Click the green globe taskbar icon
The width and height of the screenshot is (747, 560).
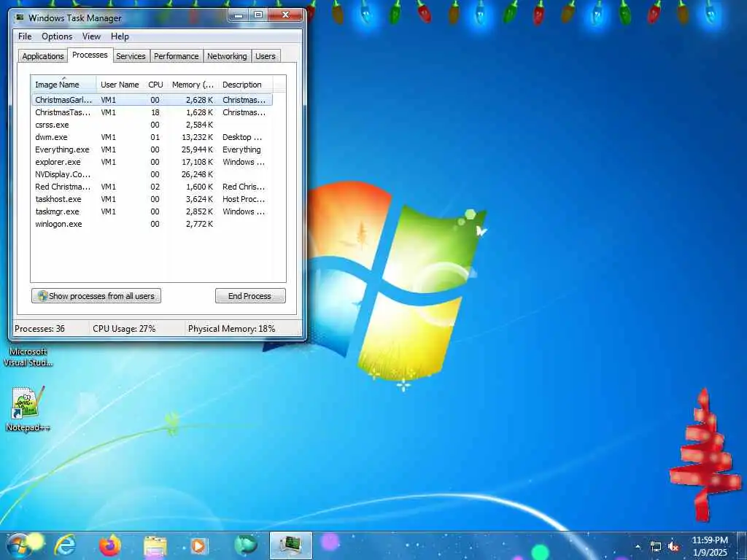click(245, 545)
